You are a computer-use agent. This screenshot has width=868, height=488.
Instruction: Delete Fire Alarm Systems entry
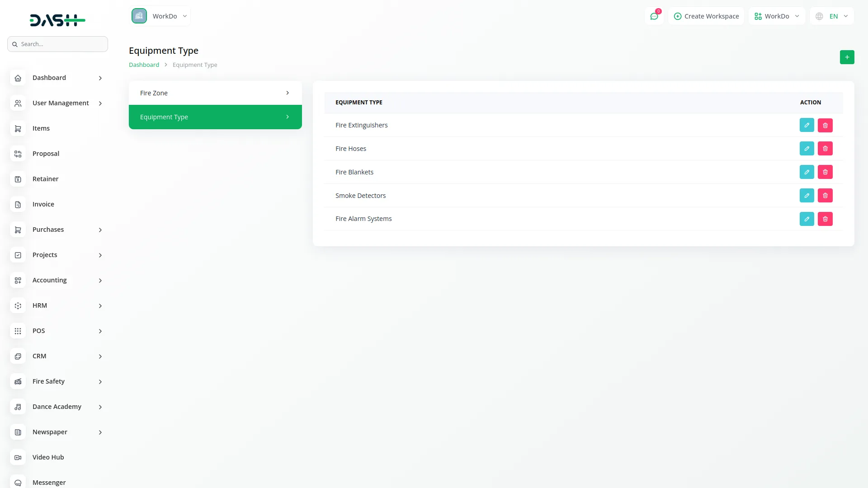(x=825, y=219)
